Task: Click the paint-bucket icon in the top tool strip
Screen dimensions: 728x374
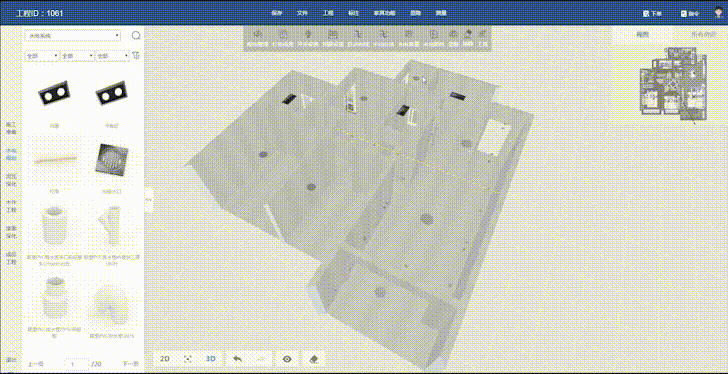Action: coord(468,34)
